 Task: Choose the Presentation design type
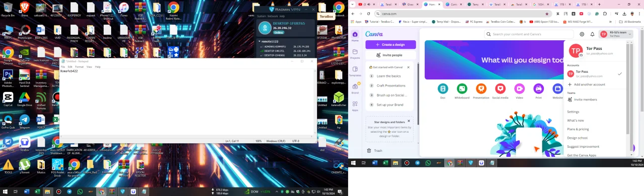tap(481, 90)
